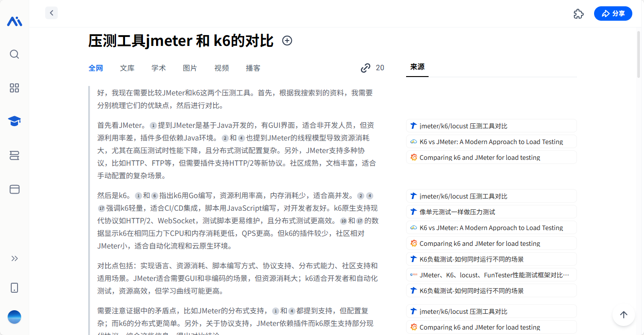The width and height of the screenshot is (644, 335).
Task: Click the plus circle icon beside title
Action: click(287, 41)
